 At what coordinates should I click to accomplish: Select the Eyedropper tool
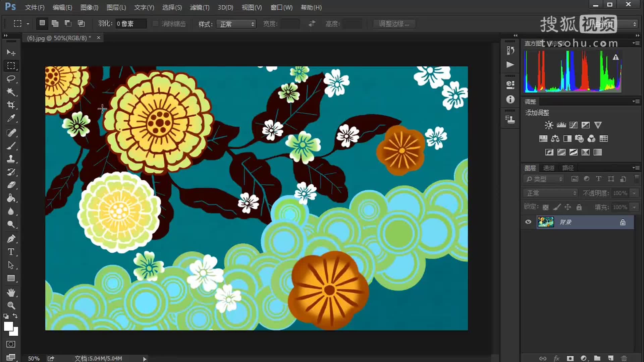point(11,118)
